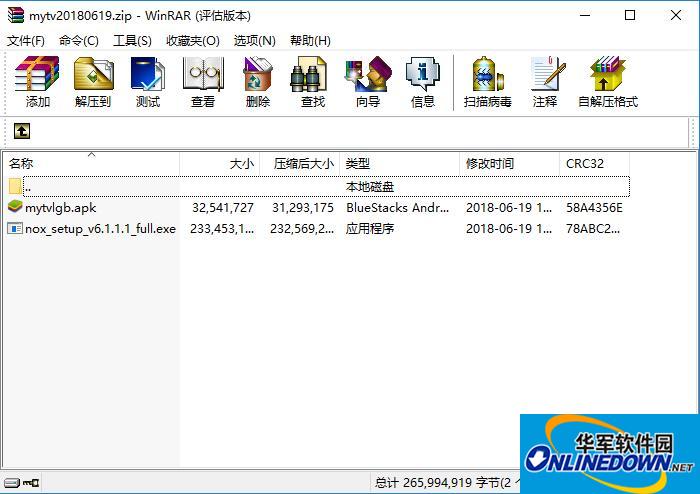
Task: Click the 本地磁盘 type cell
Action: point(370,187)
